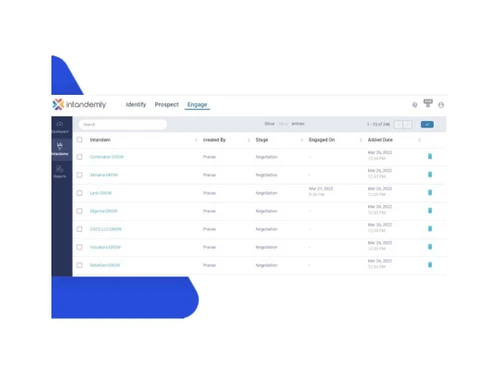Open the RebelDot-GROW intandem link

(x=105, y=265)
